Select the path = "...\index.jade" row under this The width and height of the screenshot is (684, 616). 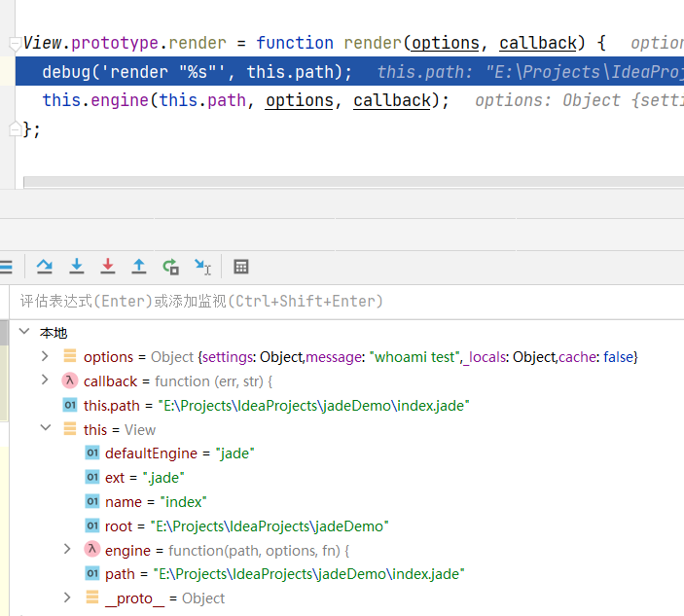pos(346,574)
